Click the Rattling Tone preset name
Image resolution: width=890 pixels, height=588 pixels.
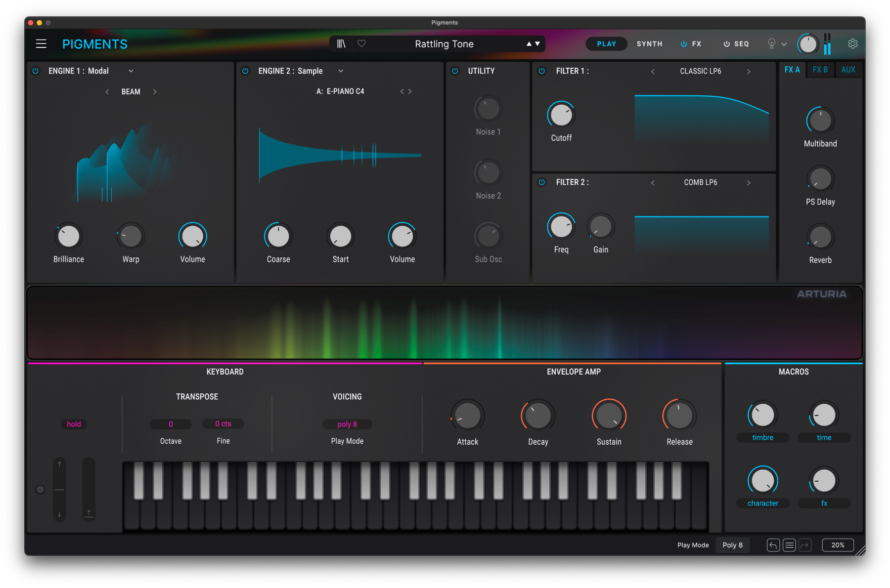tap(444, 44)
